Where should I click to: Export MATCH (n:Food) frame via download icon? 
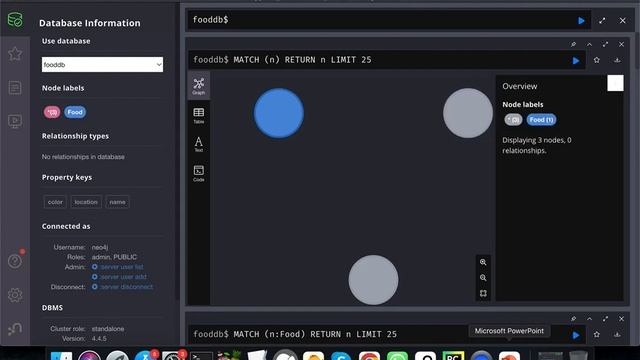(617, 335)
